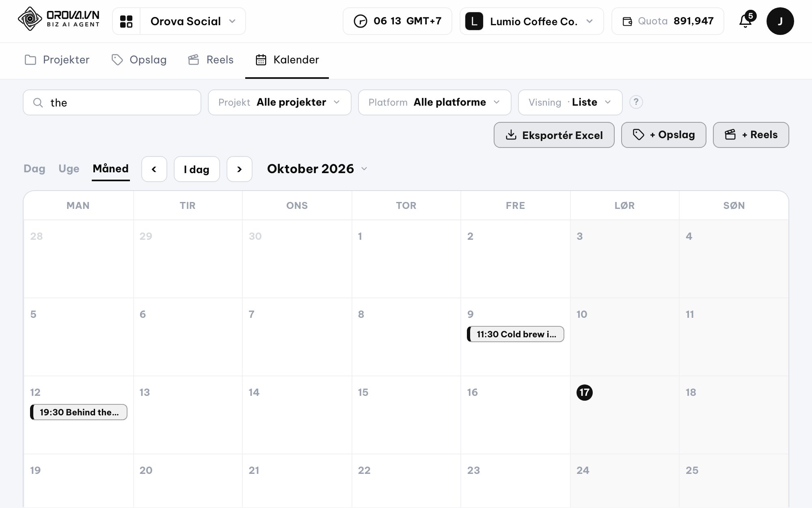The width and height of the screenshot is (812, 508).
Task: Select day 9 date number
Action: [x=470, y=314]
